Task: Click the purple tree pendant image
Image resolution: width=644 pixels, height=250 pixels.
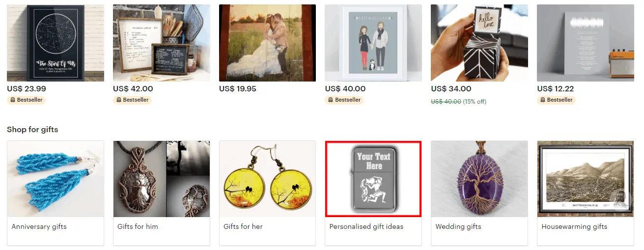Action: pos(479,179)
